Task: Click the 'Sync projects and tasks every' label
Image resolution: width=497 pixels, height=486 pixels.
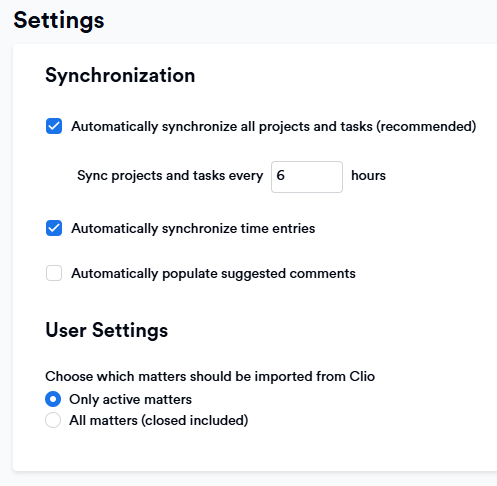Action: pyautogui.click(x=170, y=176)
